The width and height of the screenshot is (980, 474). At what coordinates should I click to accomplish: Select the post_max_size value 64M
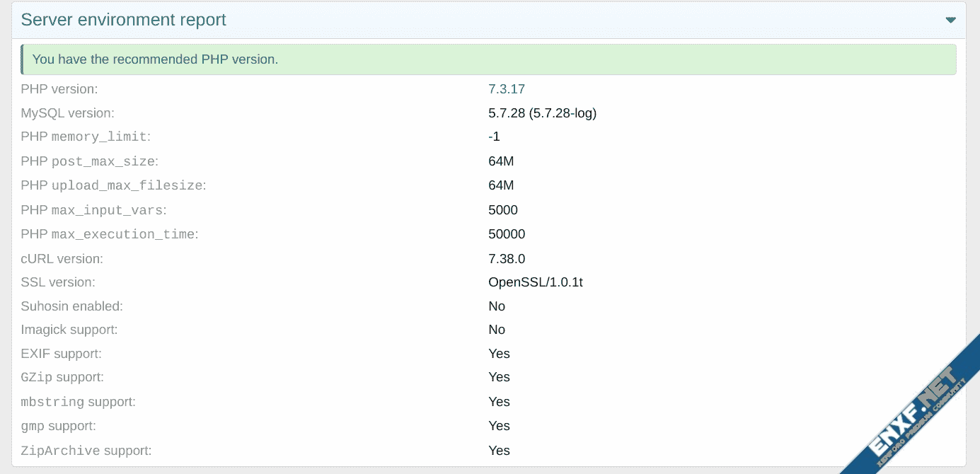tap(501, 161)
